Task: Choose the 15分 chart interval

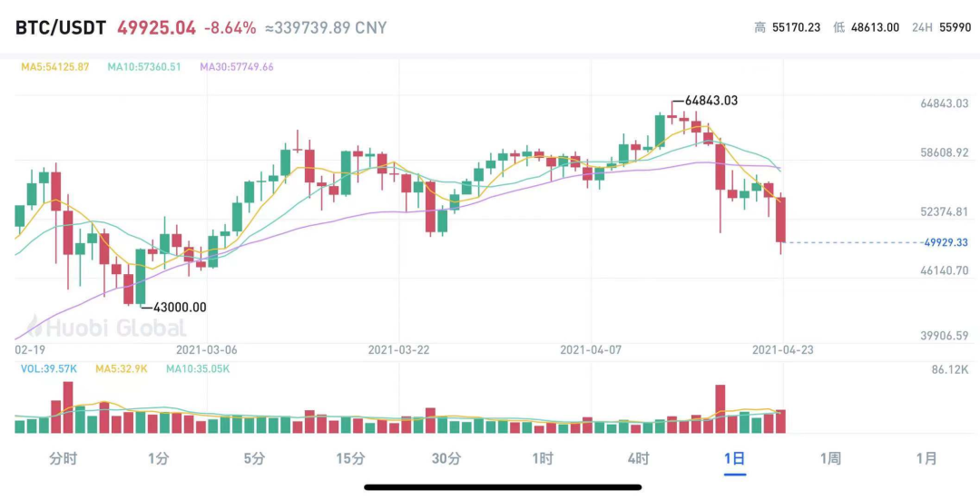Action: pyautogui.click(x=350, y=459)
